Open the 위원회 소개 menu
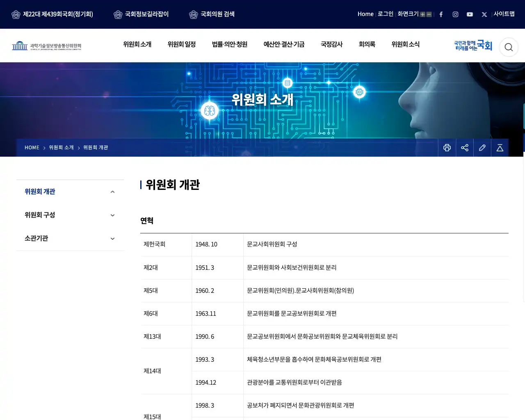The image size is (525, 420). click(x=137, y=44)
